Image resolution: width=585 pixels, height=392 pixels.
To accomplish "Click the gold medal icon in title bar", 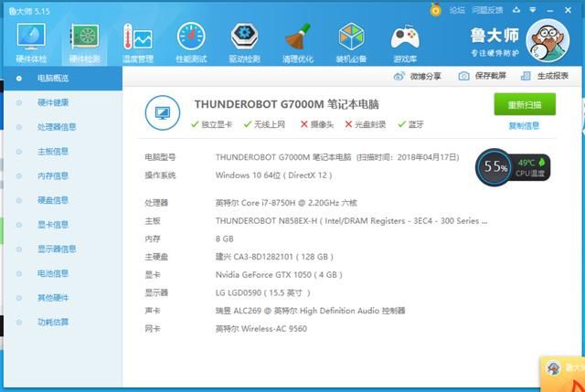I will [435, 10].
